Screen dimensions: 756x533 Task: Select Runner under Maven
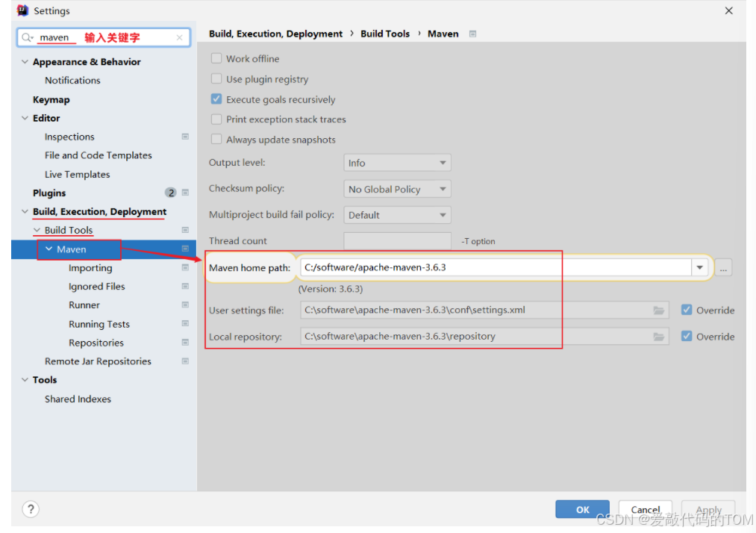84,305
